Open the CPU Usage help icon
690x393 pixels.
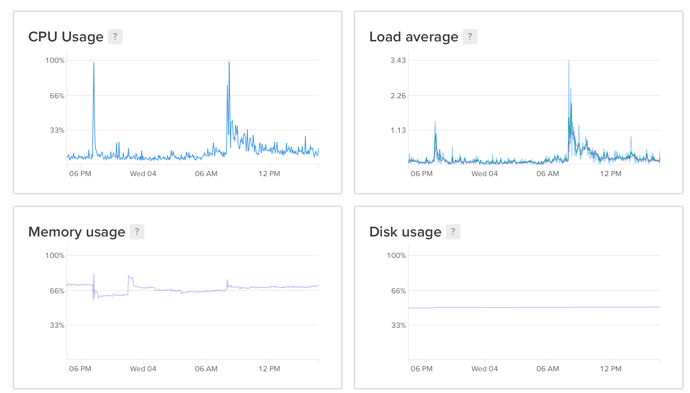click(115, 37)
